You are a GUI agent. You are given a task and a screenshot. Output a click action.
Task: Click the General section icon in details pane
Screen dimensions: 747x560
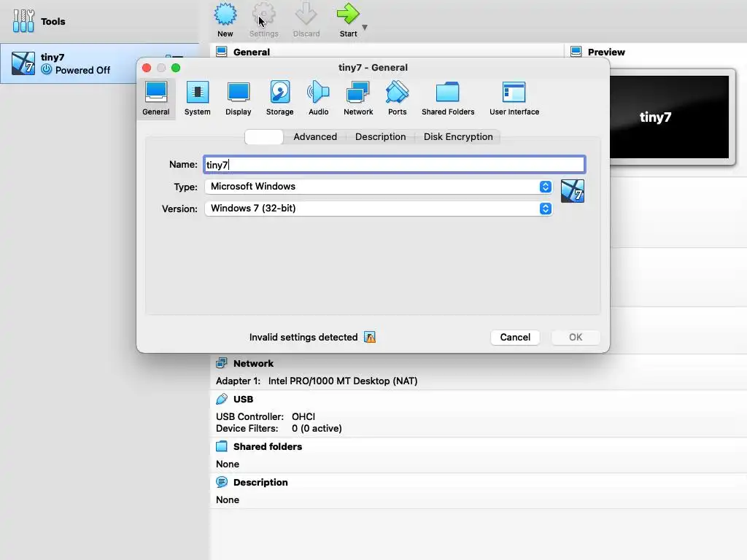pyautogui.click(x=222, y=52)
